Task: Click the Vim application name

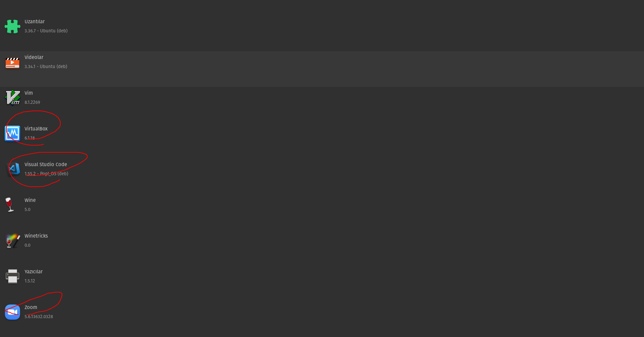Action: (29, 93)
